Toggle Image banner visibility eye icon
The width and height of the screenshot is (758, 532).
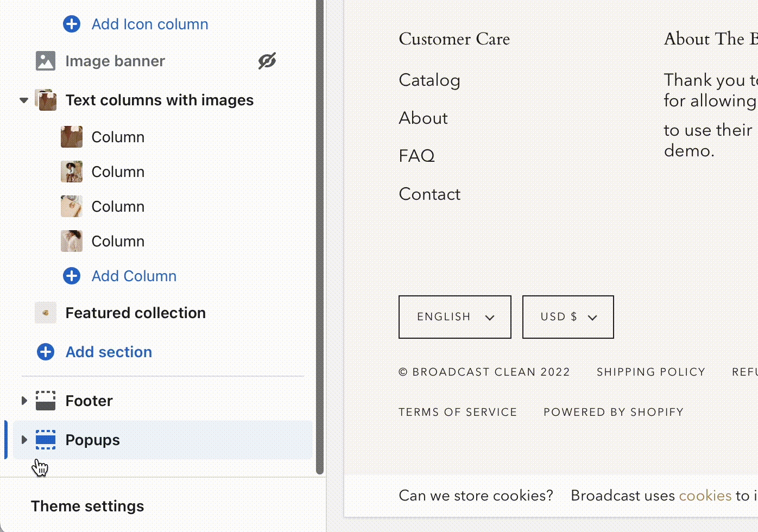267,61
